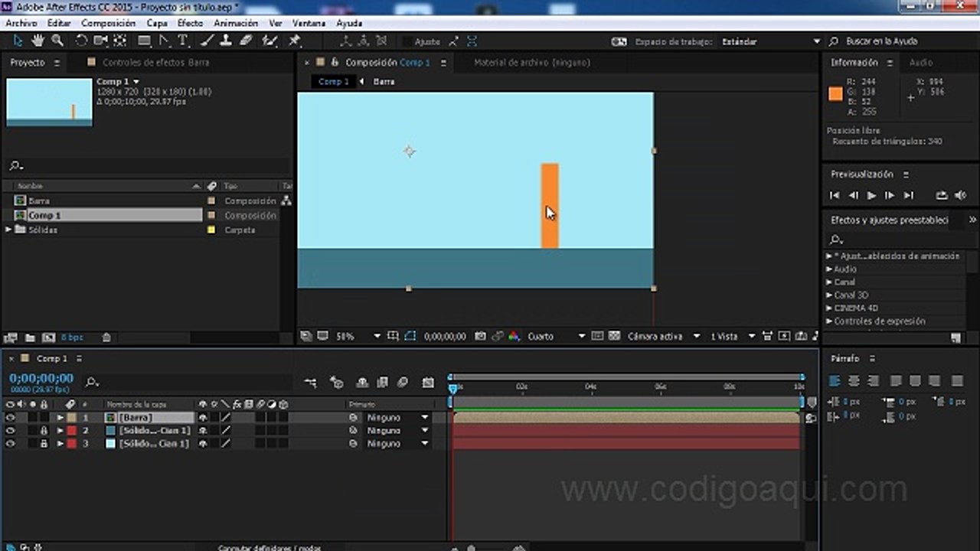
Task: Toggle Ajuste snapping checkbox
Action: [x=407, y=41]
